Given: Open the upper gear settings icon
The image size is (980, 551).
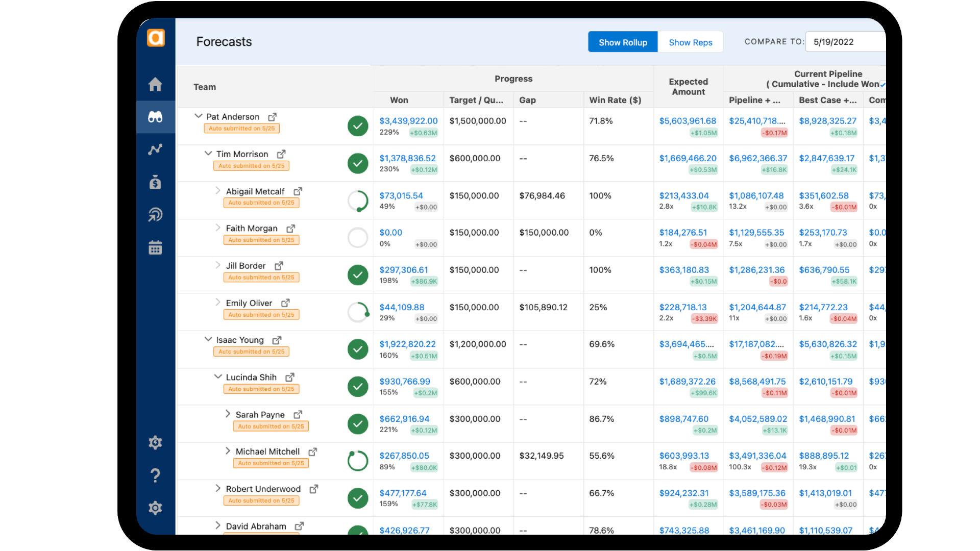Looking at the screenshot, I should pos(155,442).
